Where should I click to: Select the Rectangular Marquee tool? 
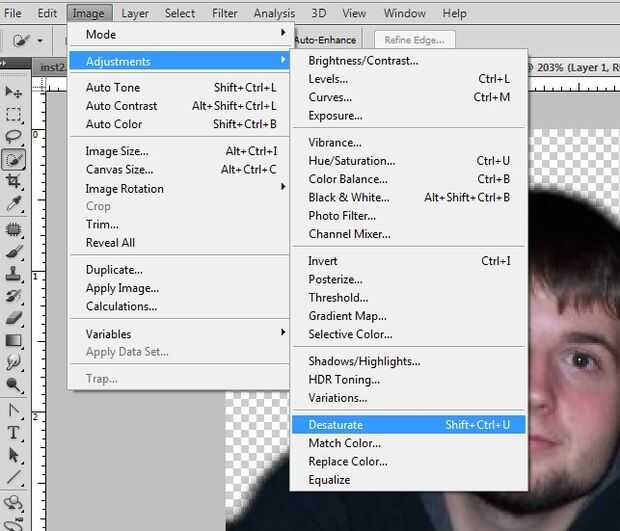(13, 115)
